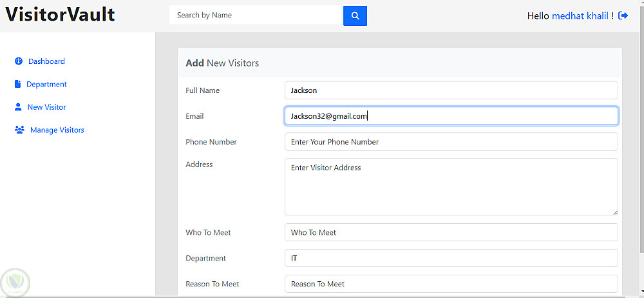Click the magnifier search button
This screenshot has width=644, height=298.
(355, 15)
